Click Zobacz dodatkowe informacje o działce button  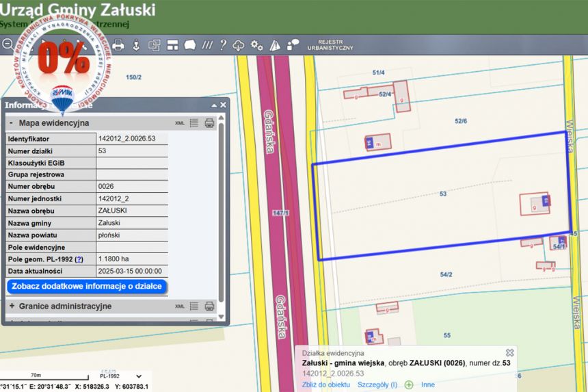[87, 287]
